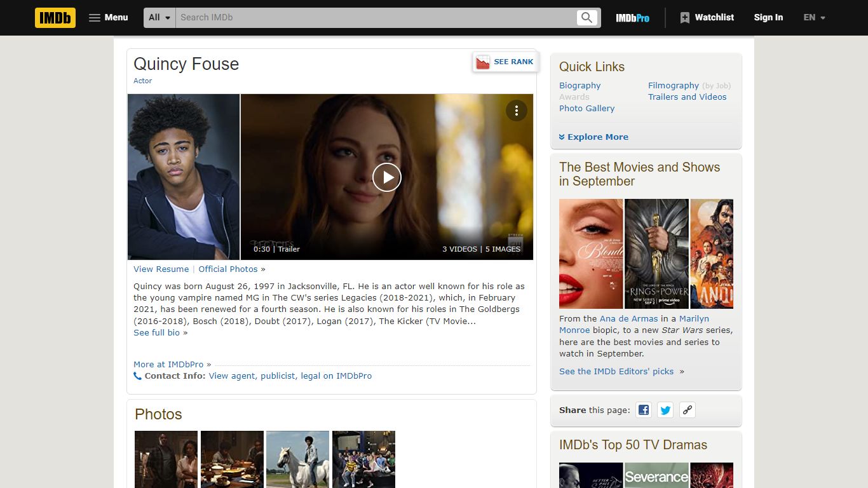
Task: Open More at IMDbPro link
Action: 168,364
